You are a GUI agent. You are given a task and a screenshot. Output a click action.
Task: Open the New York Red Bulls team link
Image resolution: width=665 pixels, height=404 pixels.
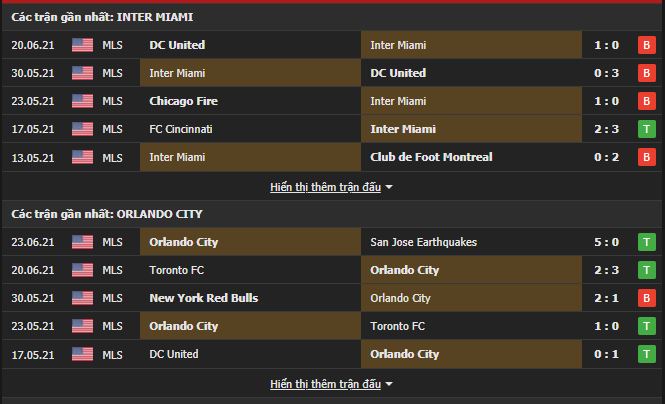[203, 298]
